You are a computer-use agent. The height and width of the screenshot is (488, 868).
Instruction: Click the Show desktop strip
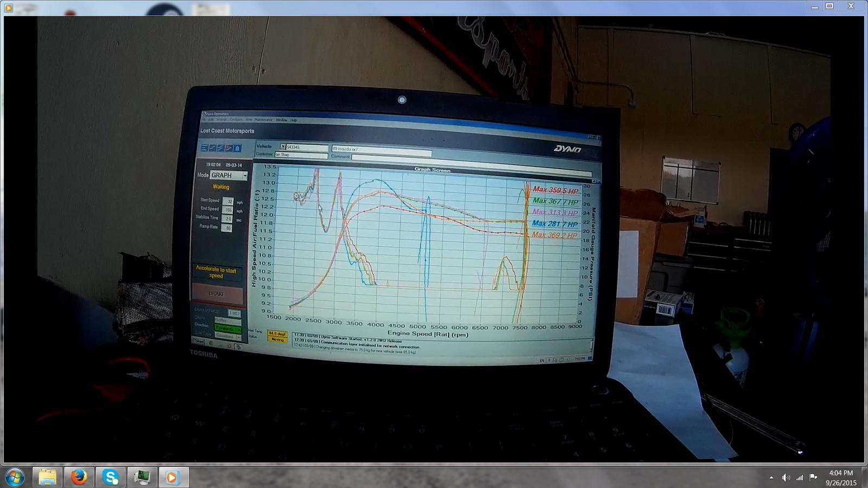click(x=865, y=477)
